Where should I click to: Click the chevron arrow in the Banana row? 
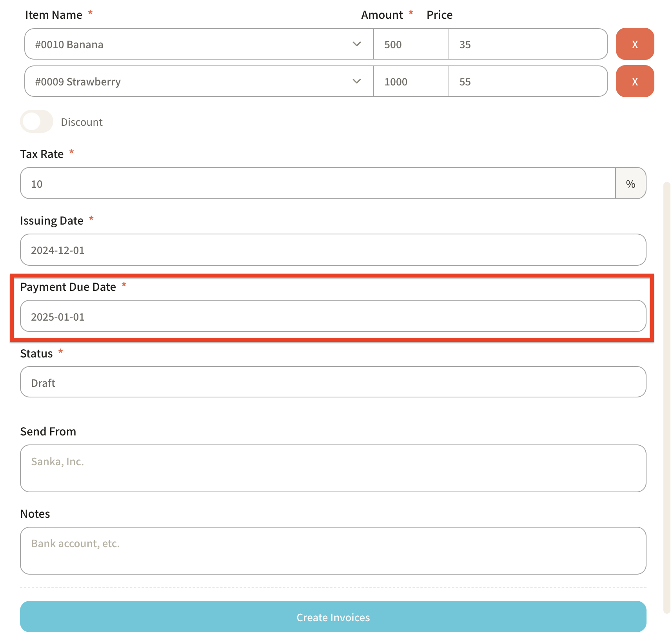tap(356, 44)
